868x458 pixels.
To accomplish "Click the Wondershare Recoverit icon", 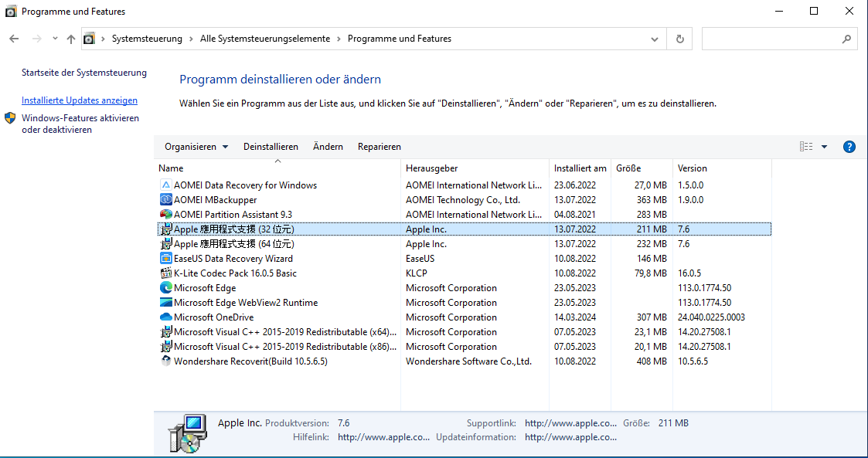I will pyautogui.click(x=165, y=361).
